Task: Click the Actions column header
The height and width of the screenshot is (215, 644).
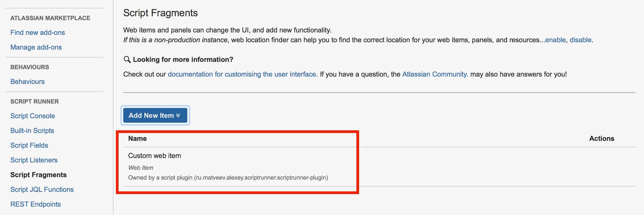Action: (601, 139)
